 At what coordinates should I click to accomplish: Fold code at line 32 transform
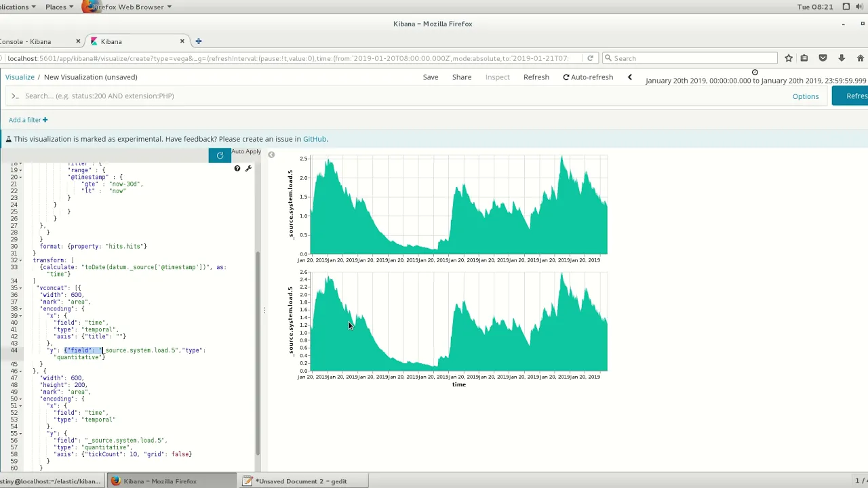point(22,260)
